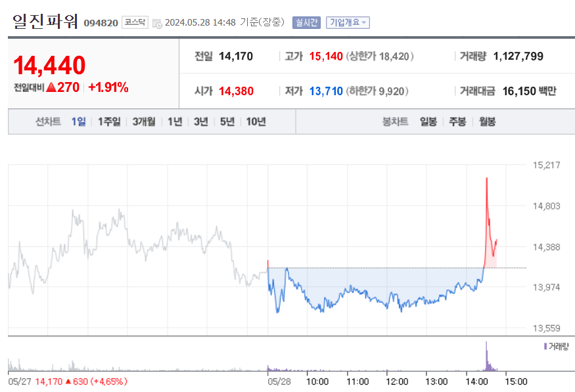Image resolution: width=575 pixels, height=392 pixels.
Task: Select the 5년 line chart tab
Action: coord(227,121)
